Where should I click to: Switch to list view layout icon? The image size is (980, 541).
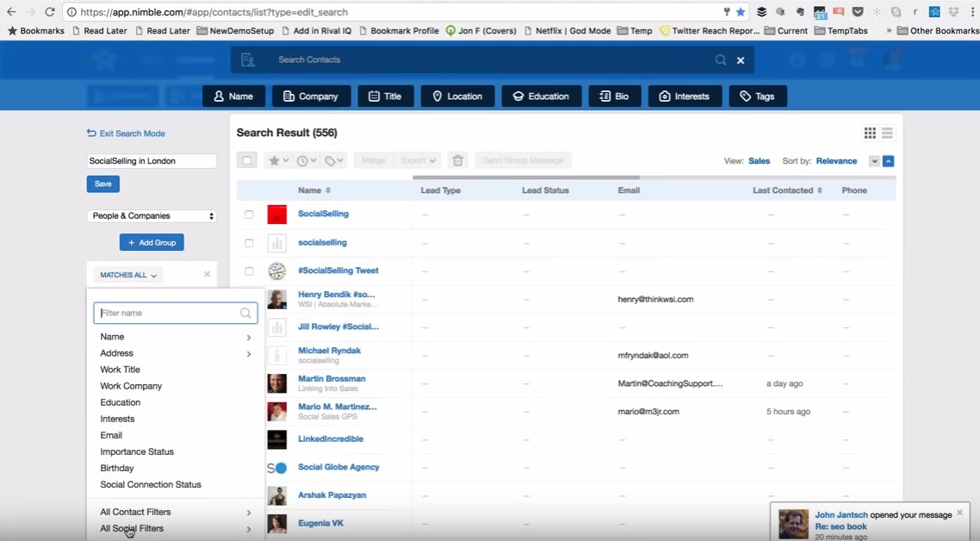(x=887, y=133)
